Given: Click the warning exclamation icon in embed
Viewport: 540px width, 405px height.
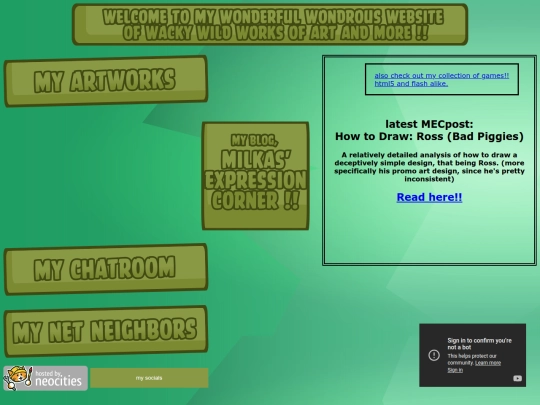Looking at the screenshot, I should [x=434, y=355].
